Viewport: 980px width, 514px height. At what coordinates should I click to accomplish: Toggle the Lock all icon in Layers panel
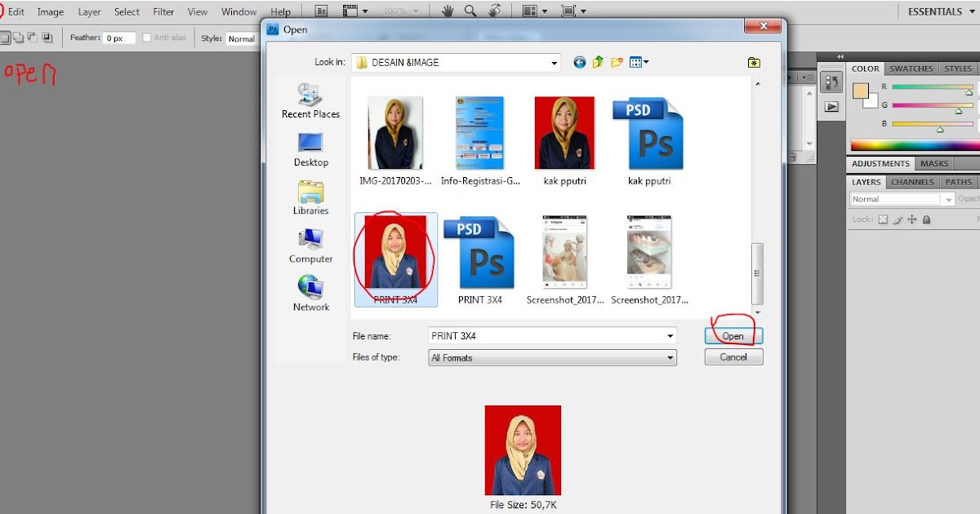coord(927,219)
